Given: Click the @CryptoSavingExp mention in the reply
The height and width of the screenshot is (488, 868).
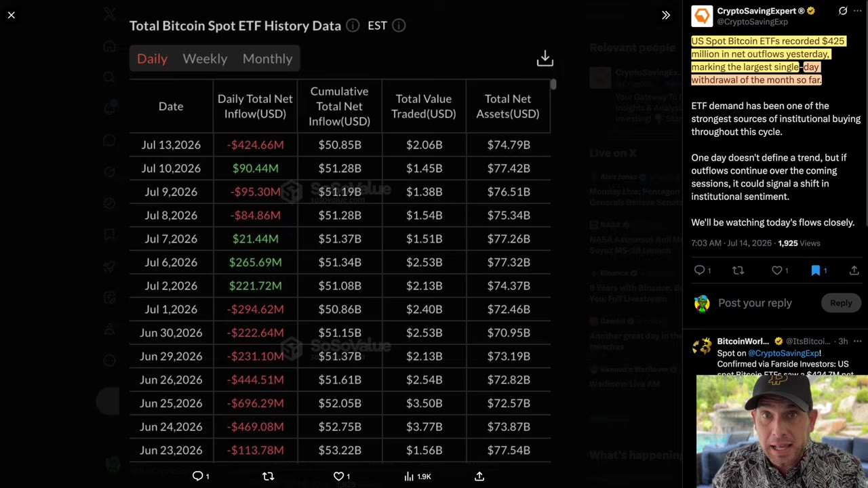Looking at the screenshot, I should 783,353.
